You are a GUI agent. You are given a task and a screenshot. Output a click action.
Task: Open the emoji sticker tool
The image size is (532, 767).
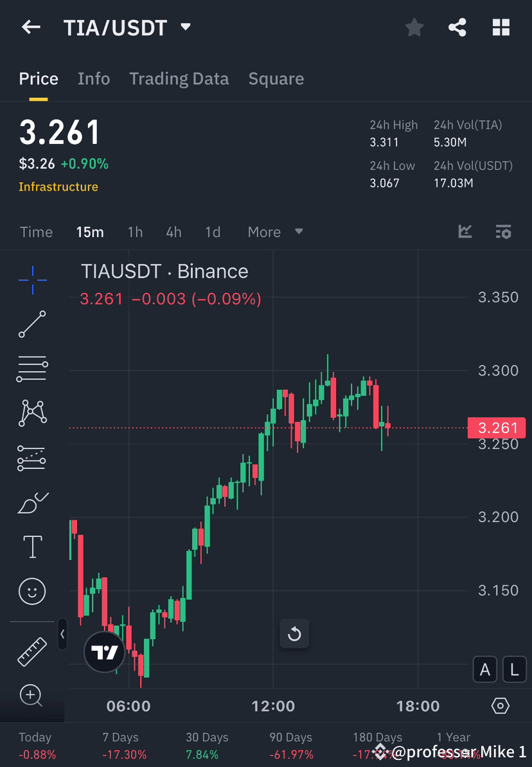(32, 592)
